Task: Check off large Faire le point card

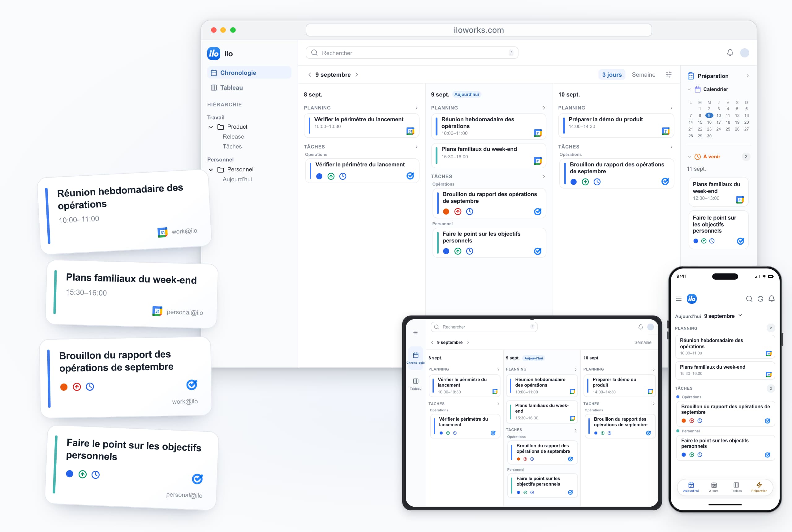Action: 197,479
